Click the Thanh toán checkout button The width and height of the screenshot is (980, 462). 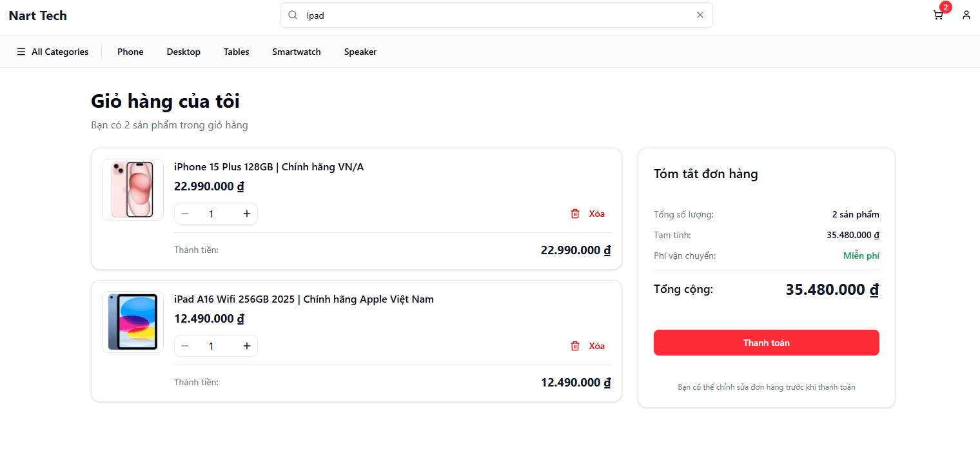click(x=766, y=342)
